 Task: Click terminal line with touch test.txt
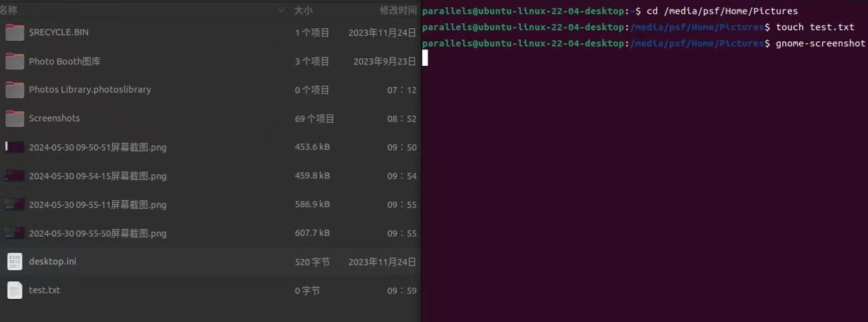[638, 28]
